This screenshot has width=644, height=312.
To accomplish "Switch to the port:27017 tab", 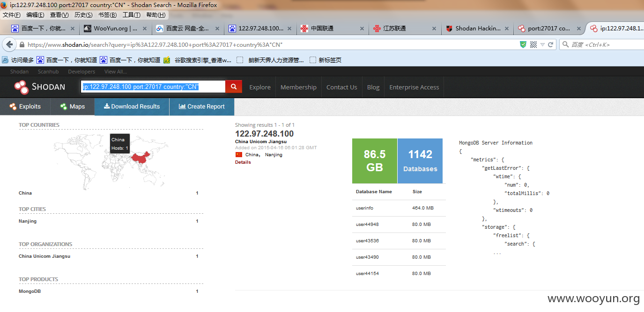I will coord(549,29).
